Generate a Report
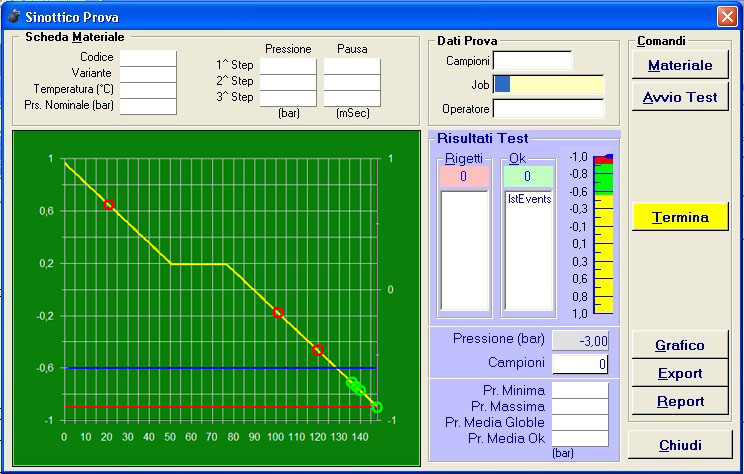This screenshot has width=744, height=474. pos(679,401)
